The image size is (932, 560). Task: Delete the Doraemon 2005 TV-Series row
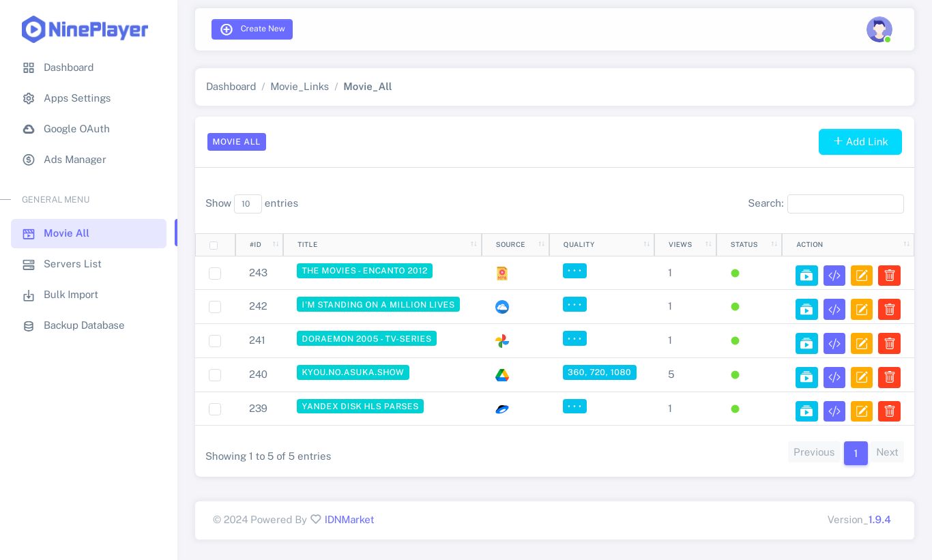click(889, 343)
